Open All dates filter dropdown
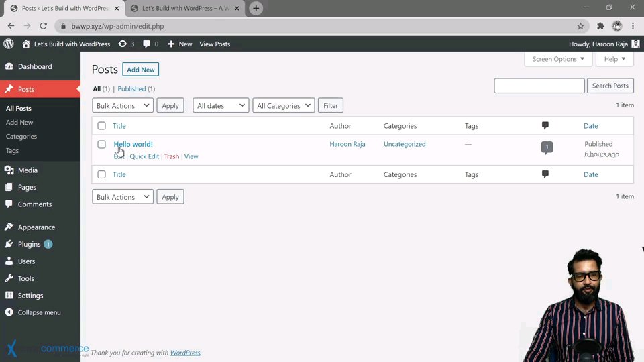Image resolution: width=644 pixels, height=362 pixels. (221, 105)
